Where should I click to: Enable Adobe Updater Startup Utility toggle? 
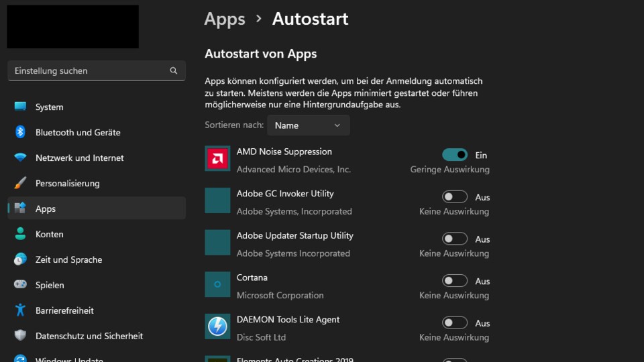coord(455,239)
